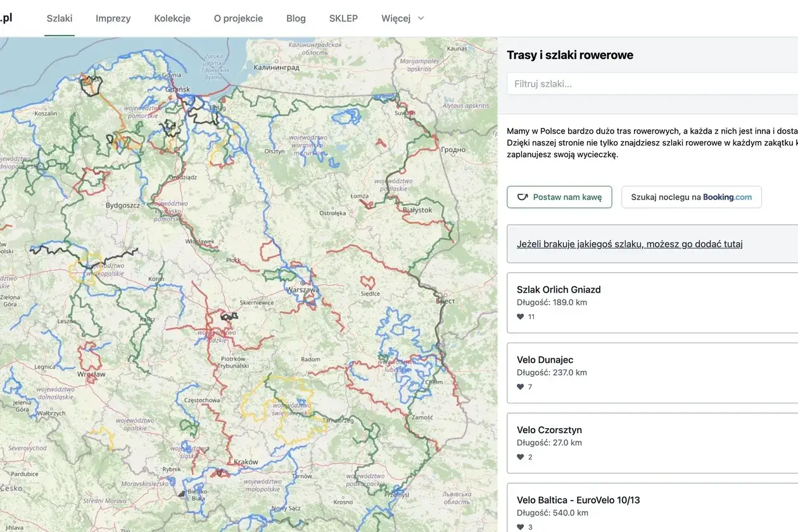Open the Kolekcje section

[x=172, y=18]
